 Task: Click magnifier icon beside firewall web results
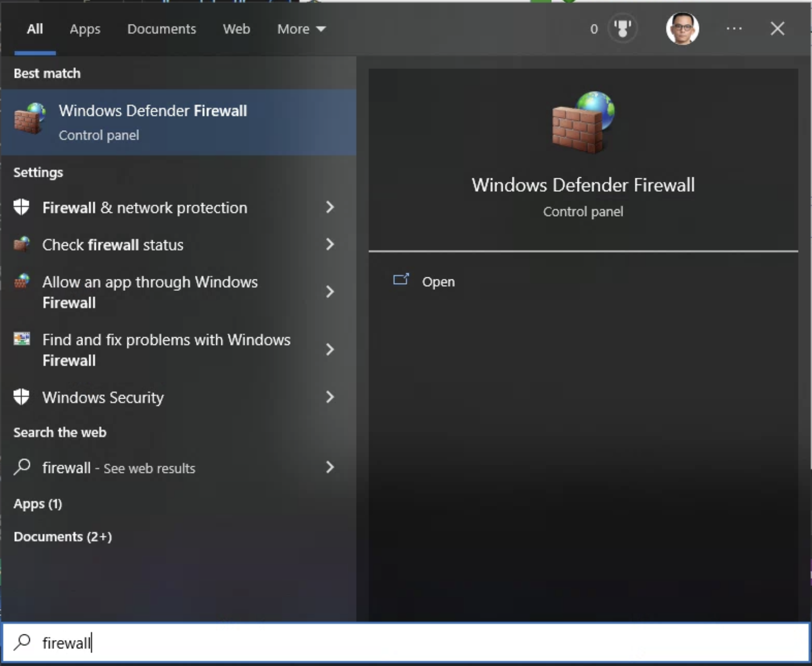22,467
